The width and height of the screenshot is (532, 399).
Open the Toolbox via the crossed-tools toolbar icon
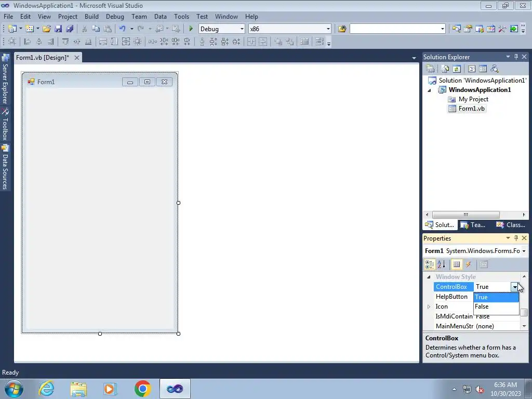502,29
